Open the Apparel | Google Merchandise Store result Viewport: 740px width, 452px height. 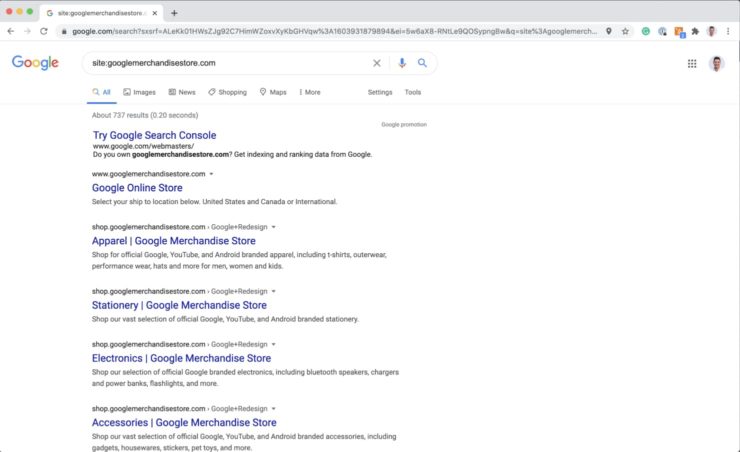pyautogui.click(x=174, y=241)
